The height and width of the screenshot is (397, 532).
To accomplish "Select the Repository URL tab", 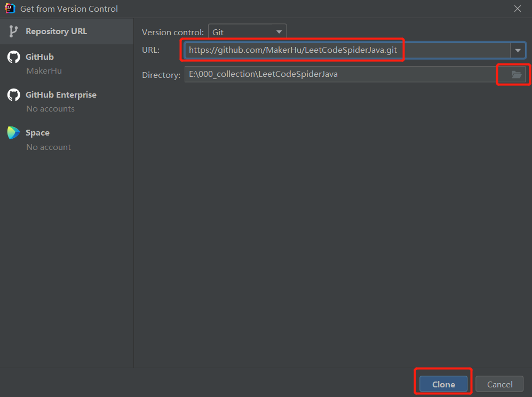I will tap(67, 31).
